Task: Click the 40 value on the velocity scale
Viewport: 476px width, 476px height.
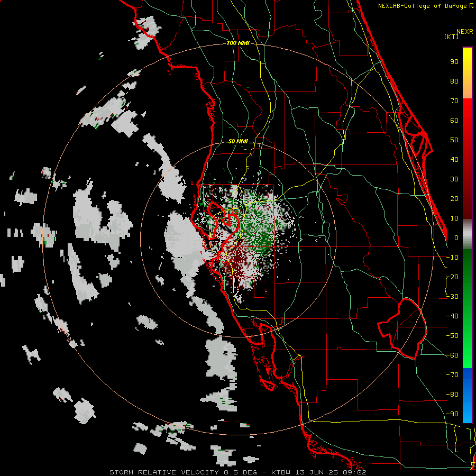Action: tap(454, 160)
